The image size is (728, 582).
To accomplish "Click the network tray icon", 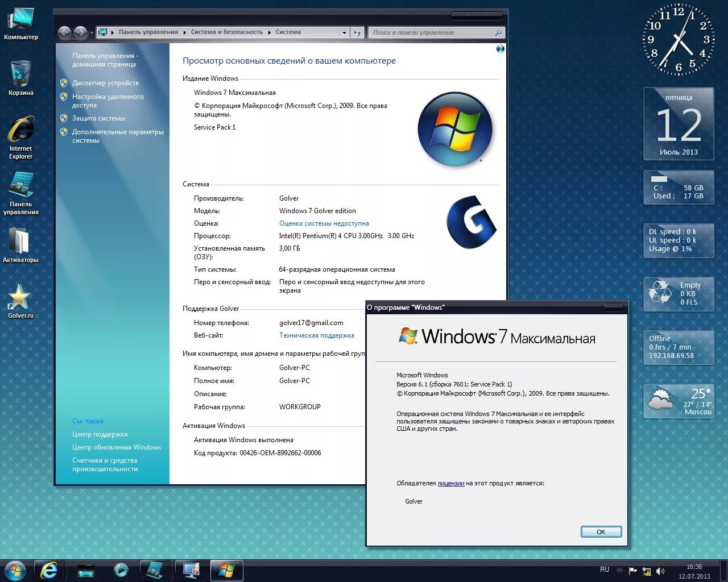I will coord(647,571).
